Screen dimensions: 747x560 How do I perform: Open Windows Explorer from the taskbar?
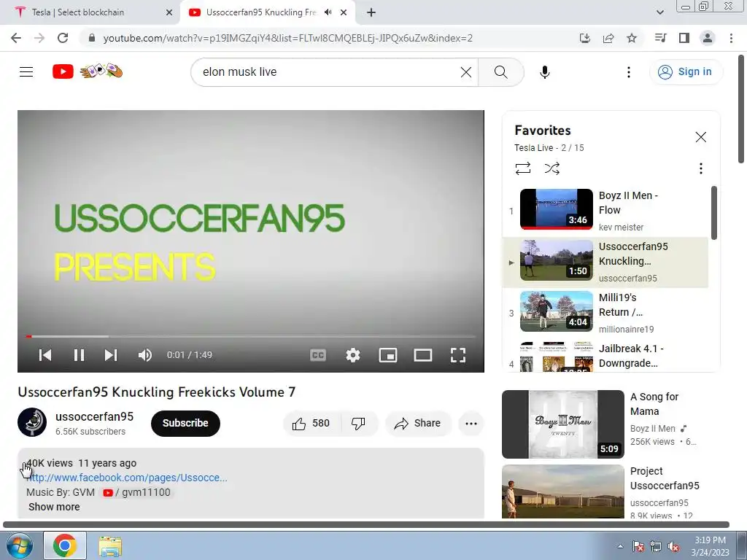(110, 546)
